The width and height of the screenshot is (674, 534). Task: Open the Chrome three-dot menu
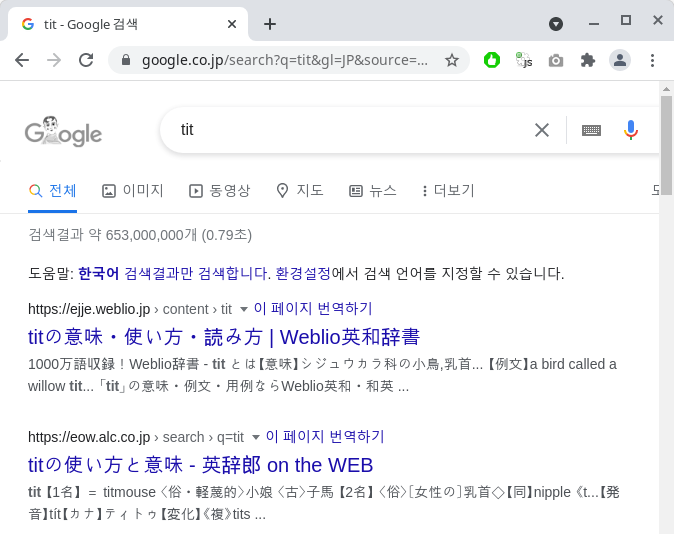pyautogui.click(x=653, y=60)
